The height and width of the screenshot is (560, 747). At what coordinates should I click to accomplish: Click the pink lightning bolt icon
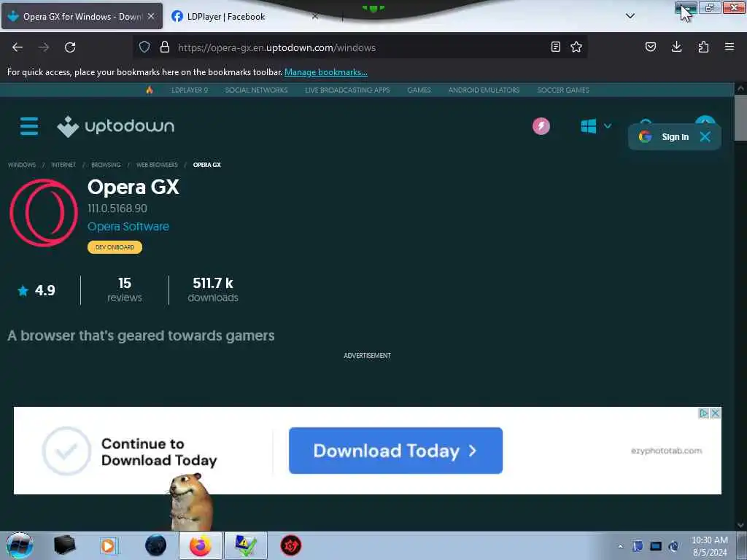[x=541, y=126]
